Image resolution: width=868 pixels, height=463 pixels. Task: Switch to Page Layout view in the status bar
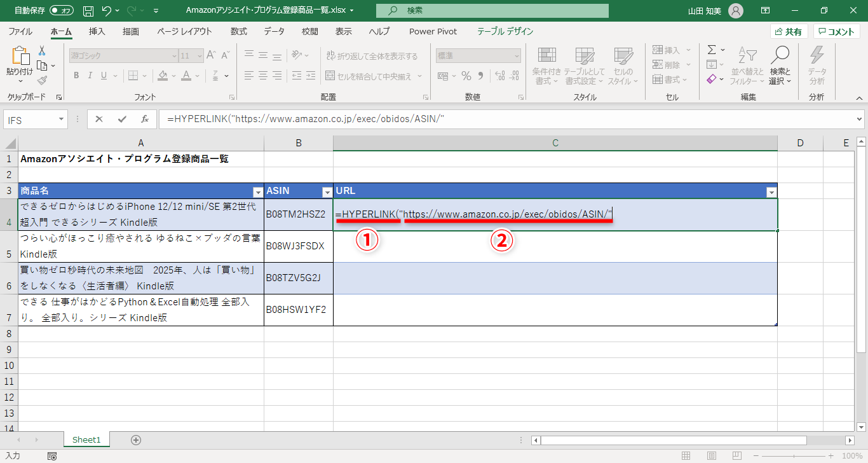click(711, 456)
